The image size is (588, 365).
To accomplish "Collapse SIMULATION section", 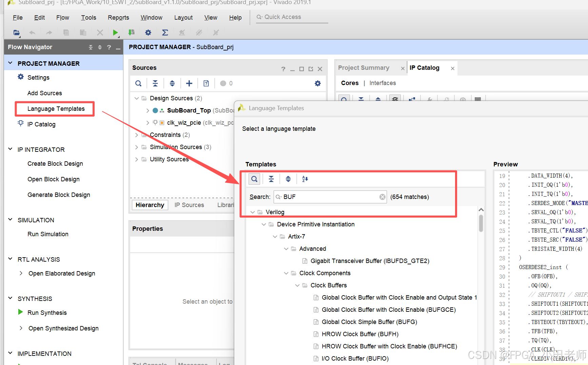I will 10,220.
